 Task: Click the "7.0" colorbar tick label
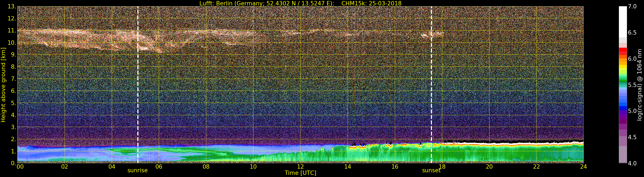[632, 6]
